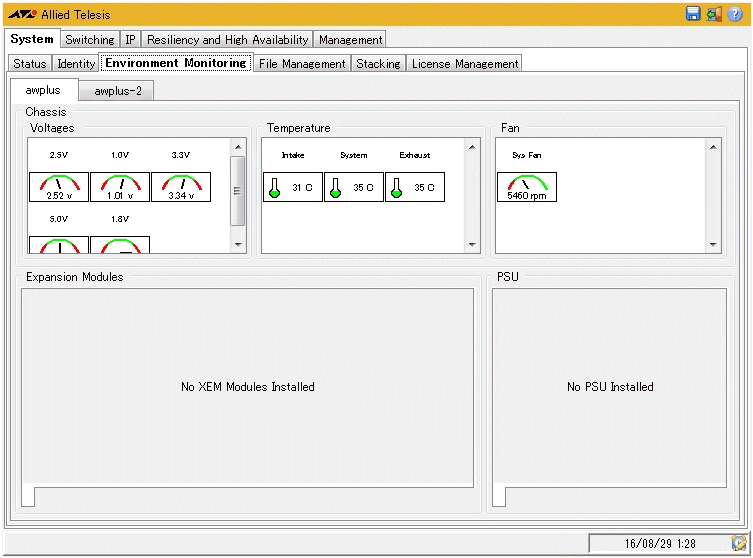Switch to the awplus-2 tab
Image resolution: width=753 pixels, height=558 pixels.
(117, 91)
